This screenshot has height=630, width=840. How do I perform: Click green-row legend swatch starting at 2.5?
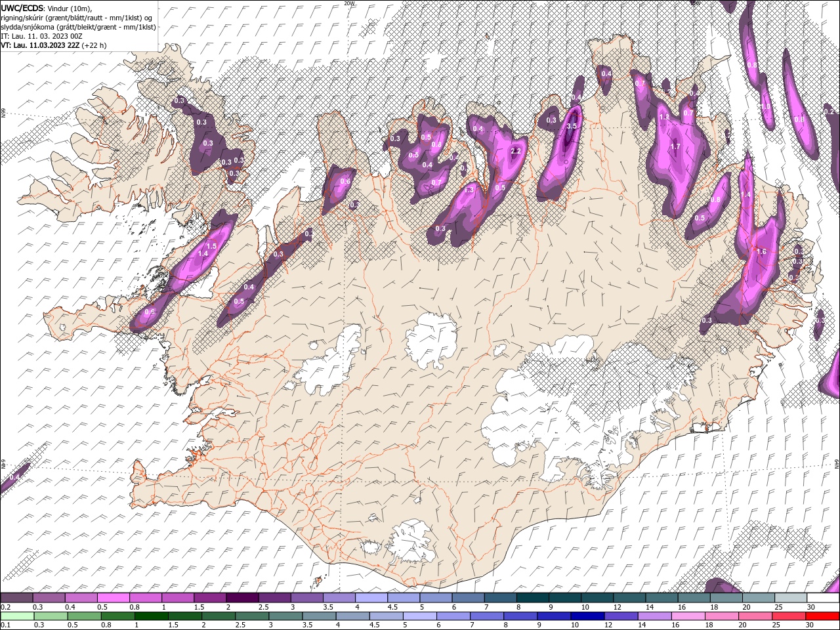click(252, 616)
